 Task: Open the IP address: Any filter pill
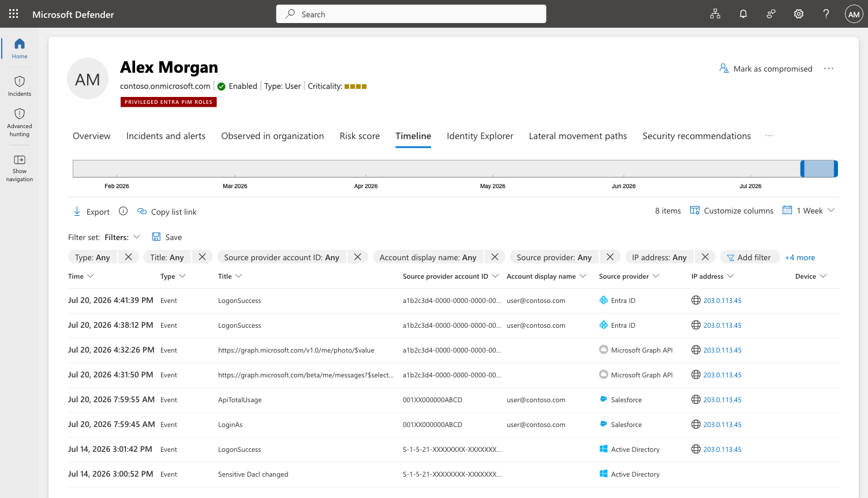[659, 257]
